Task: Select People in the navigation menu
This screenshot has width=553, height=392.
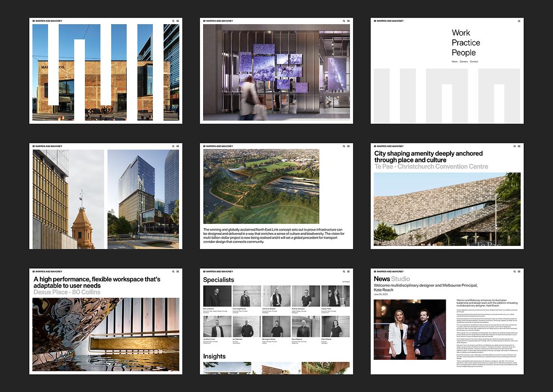Action: (463, 53)
